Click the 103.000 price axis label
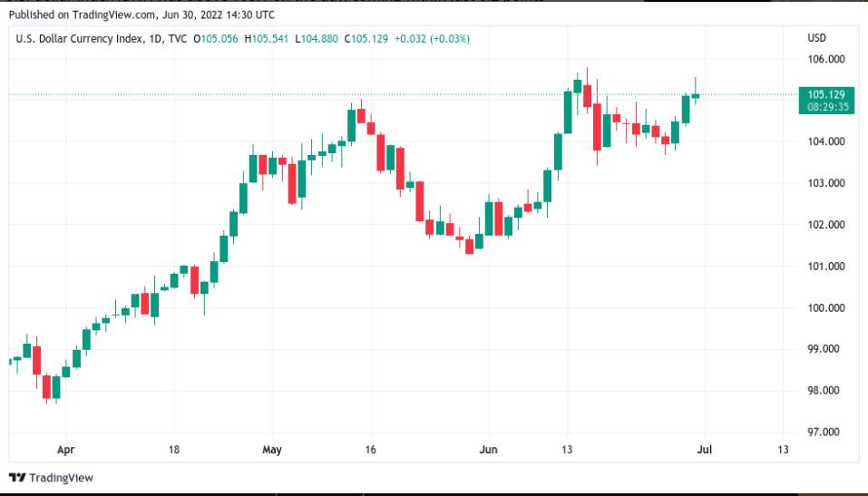The height and width of the screenshot is (496, 868). tap(826, 183)
